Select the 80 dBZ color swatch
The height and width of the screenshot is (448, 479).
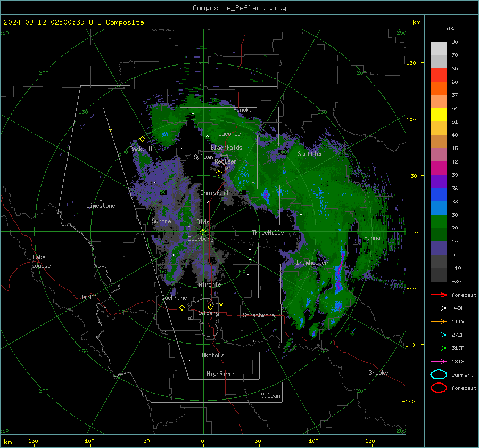pos(439,48)
